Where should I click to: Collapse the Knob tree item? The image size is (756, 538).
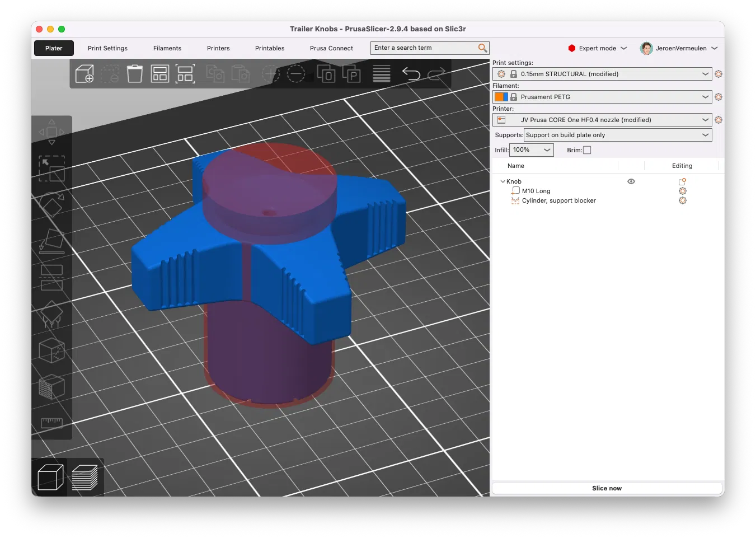503,181
